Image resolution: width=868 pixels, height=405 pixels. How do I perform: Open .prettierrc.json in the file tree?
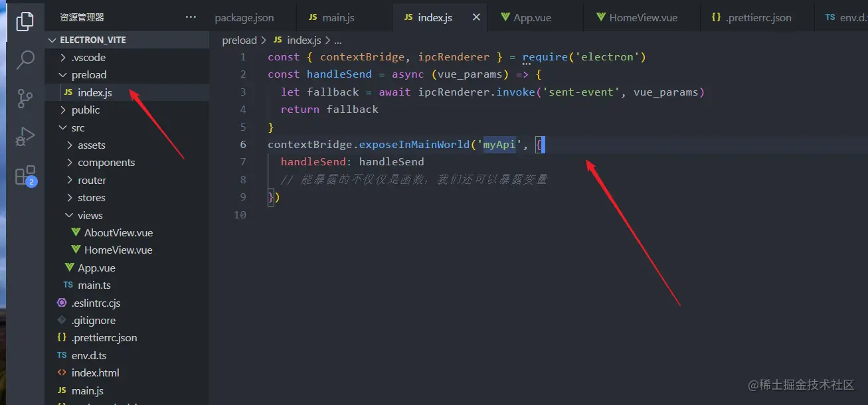[127, 338]
